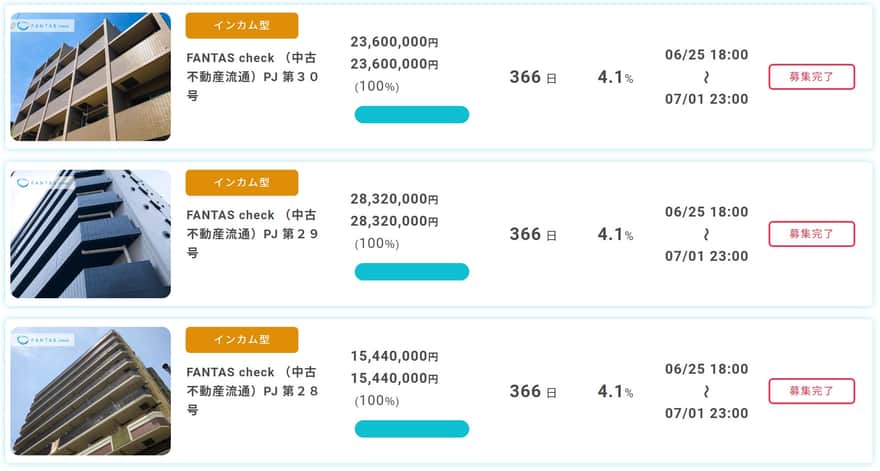Click the FANTAS logo on the second photo
This screenshot has width=880, height=471.
[43, 183]
